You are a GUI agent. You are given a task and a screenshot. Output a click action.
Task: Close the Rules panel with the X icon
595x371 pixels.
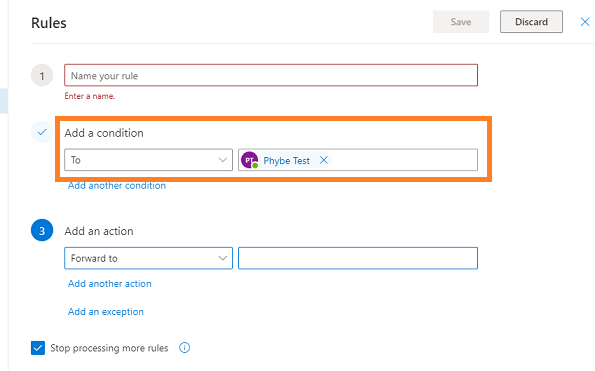585,22
